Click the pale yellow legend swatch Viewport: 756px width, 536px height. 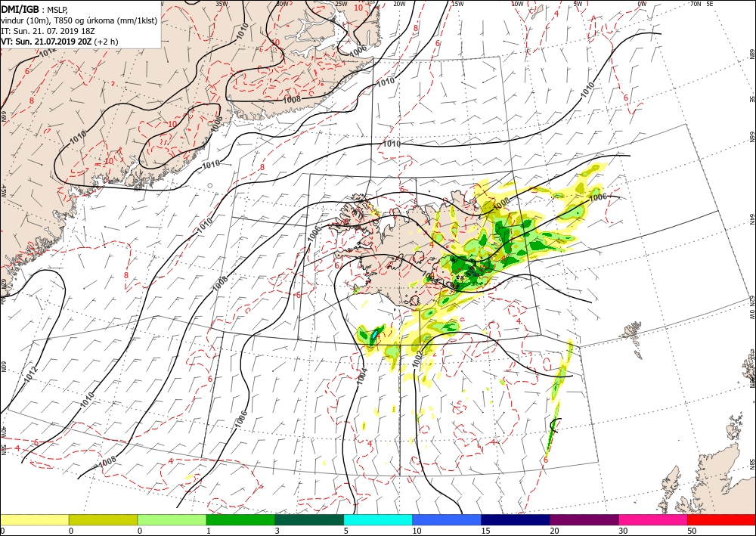(x=34, y=519)
